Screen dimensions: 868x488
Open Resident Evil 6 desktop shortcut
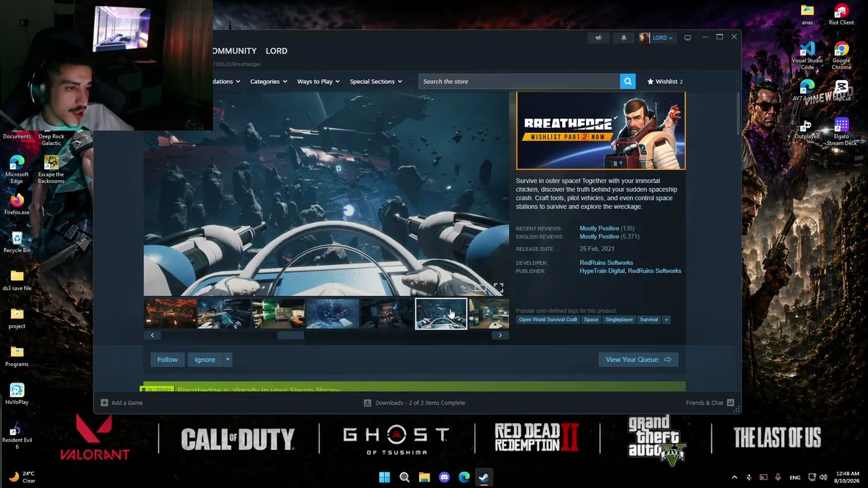[x=17, y=435]
